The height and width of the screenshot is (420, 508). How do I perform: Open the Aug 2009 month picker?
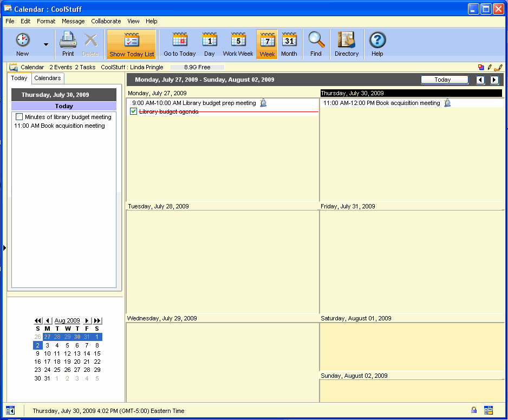click(67, 321)
